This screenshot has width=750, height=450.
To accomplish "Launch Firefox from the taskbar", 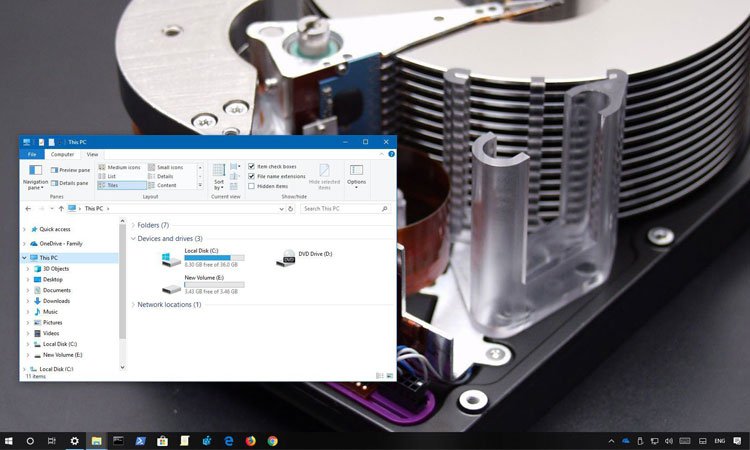I will (250, 440).
